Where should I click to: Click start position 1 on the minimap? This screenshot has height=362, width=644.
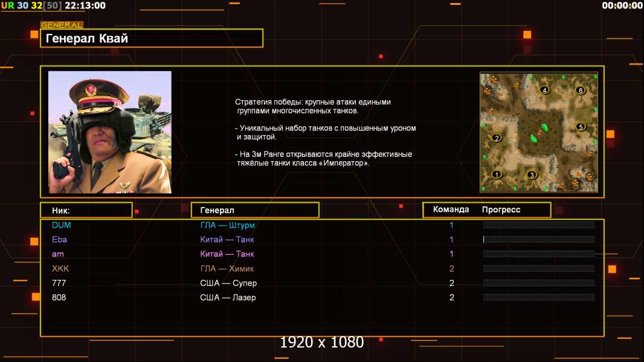coord(497,174)
